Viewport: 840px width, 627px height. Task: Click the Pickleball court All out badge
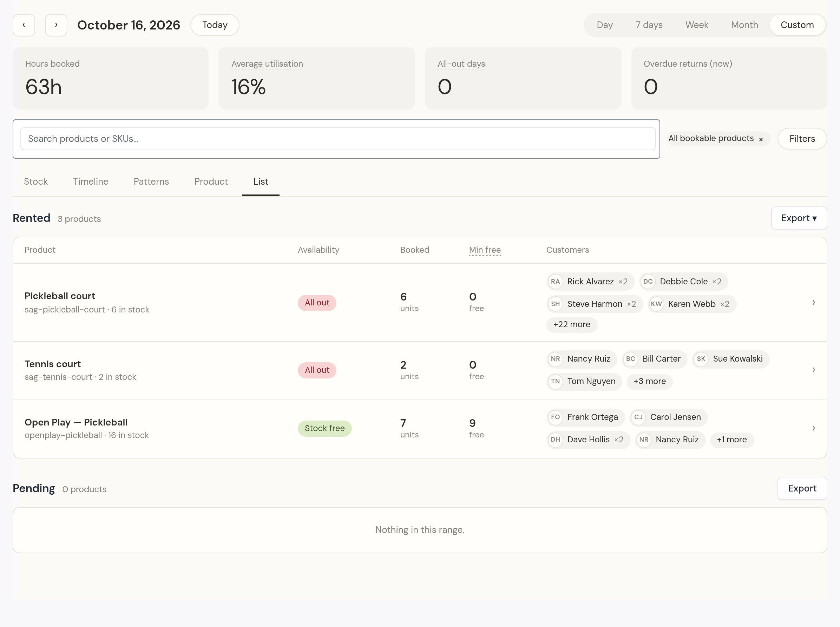pyautogui.click(x=317, y=303)
